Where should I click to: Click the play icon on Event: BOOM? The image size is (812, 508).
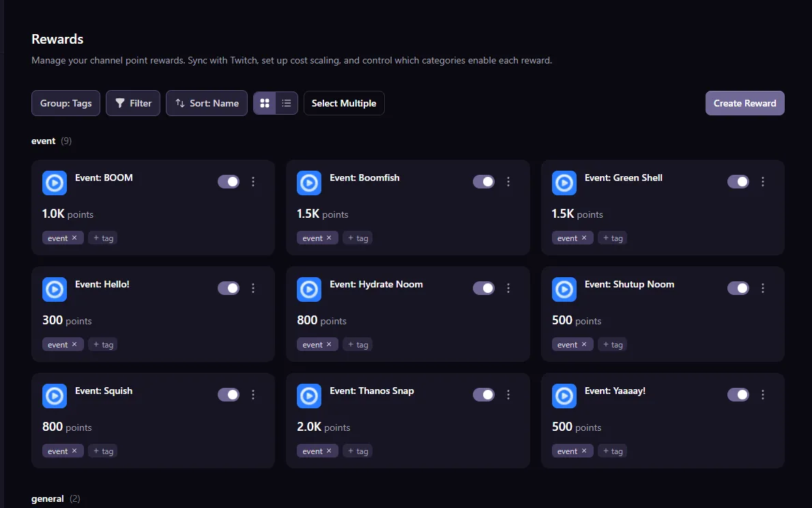(x=54, y=182)
